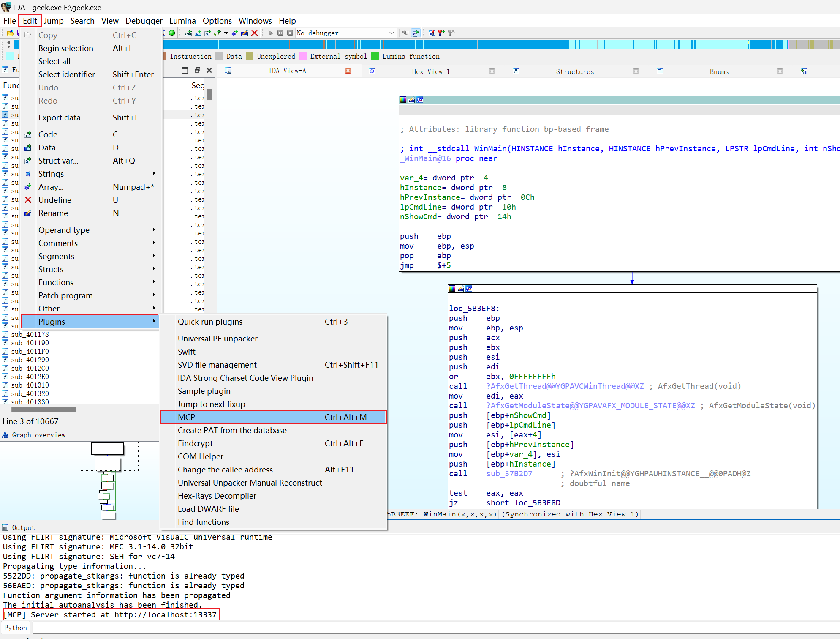Click the green circle status icon
This screenshot has height=639, width=840.
click(x=172, y=33)
